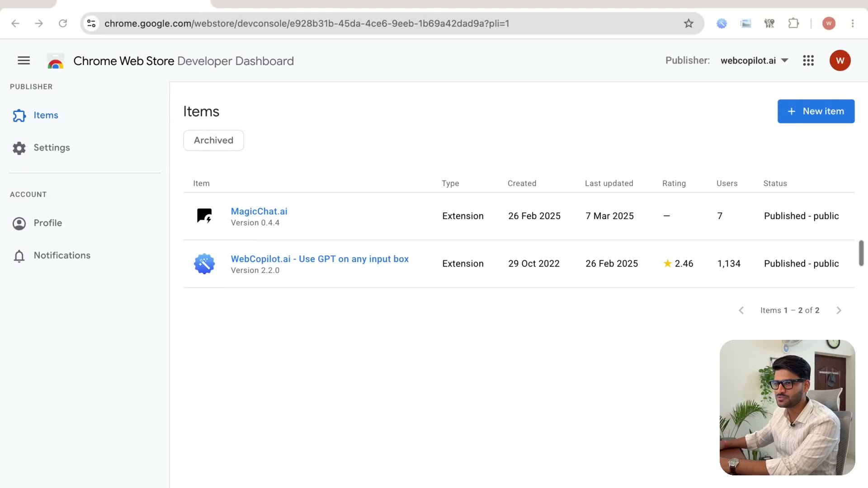This screenshot has height=488, width=868.
Task: Click the Created column header
Action: coord(522,183)
